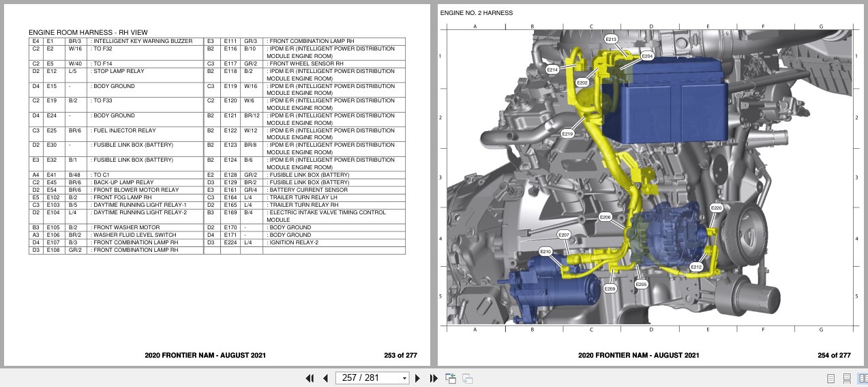Click the BACK-UP LAMP RELAY entry
This screenshot has height=387, width=868.
click(x=123, y=182)
